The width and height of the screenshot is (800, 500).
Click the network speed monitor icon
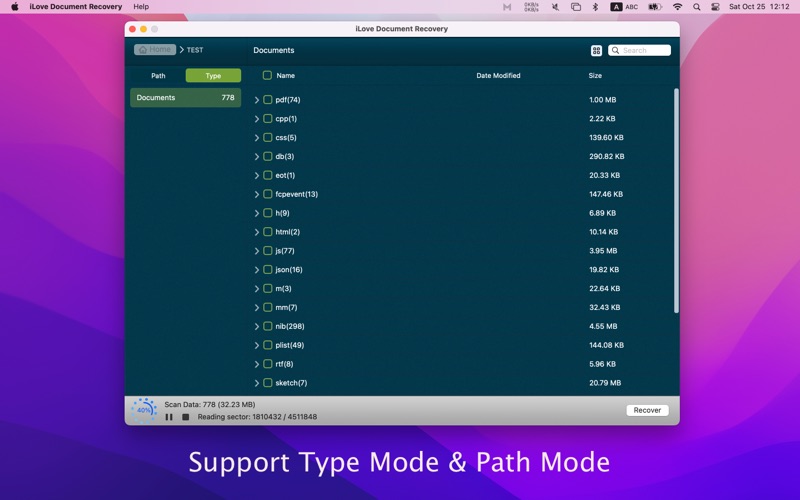point(531,7)
